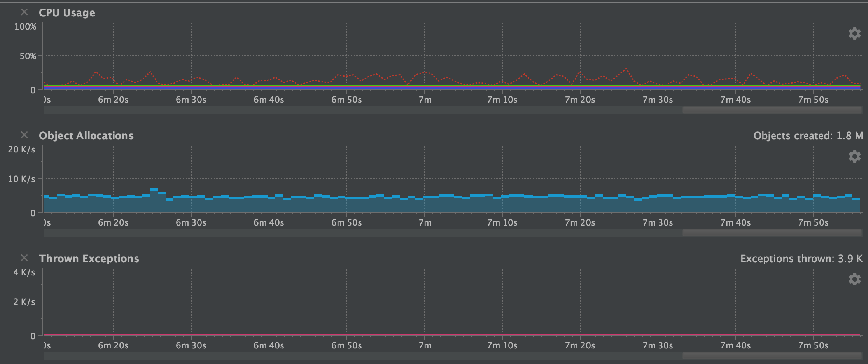Image resolution: width=868 pixels, height=364 pixels.
Task: Select the 7m mark on CPU Usage timeline
Action: click(x=425, y=100)
